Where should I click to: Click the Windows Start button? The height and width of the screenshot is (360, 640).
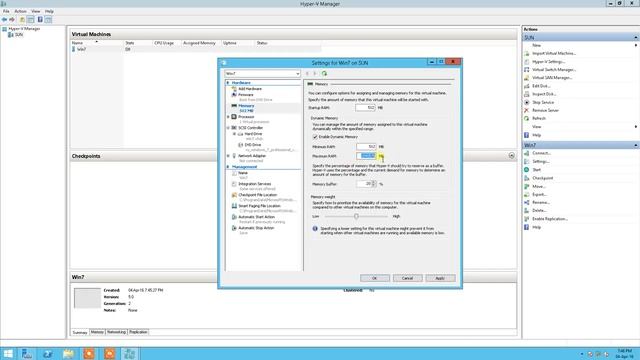pos(8,353)
